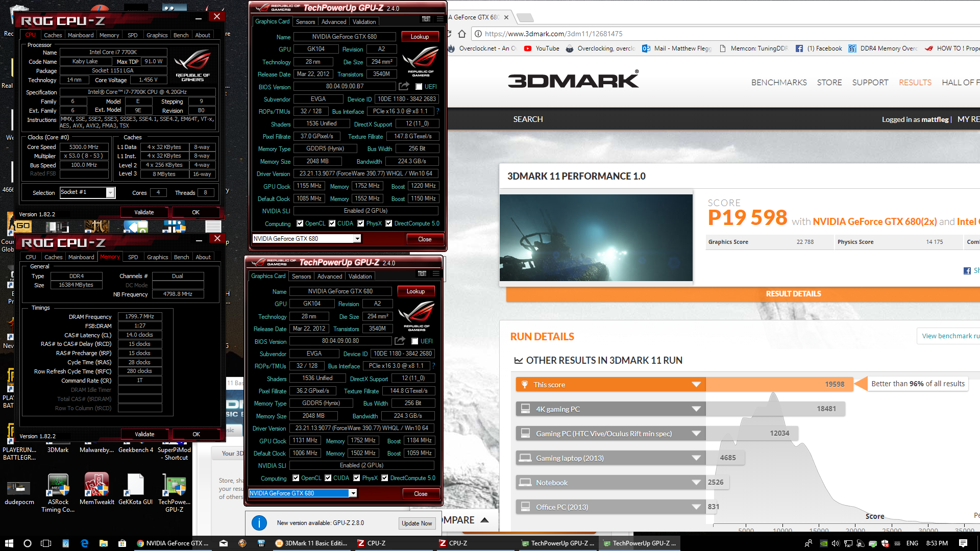The image size is (980, 551).
Task: Open Sensors tab in upper GPU-Z
Action: (305, 21)
